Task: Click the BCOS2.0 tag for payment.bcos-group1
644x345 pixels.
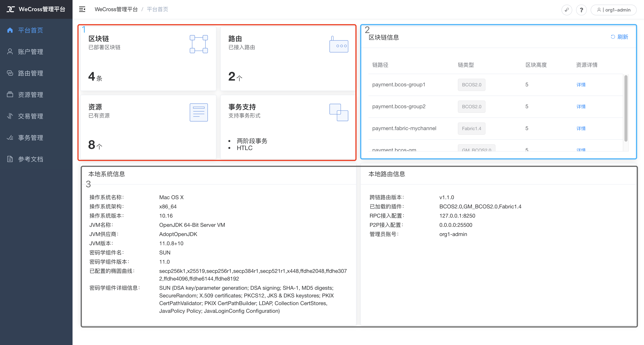Action: point(471,85)
